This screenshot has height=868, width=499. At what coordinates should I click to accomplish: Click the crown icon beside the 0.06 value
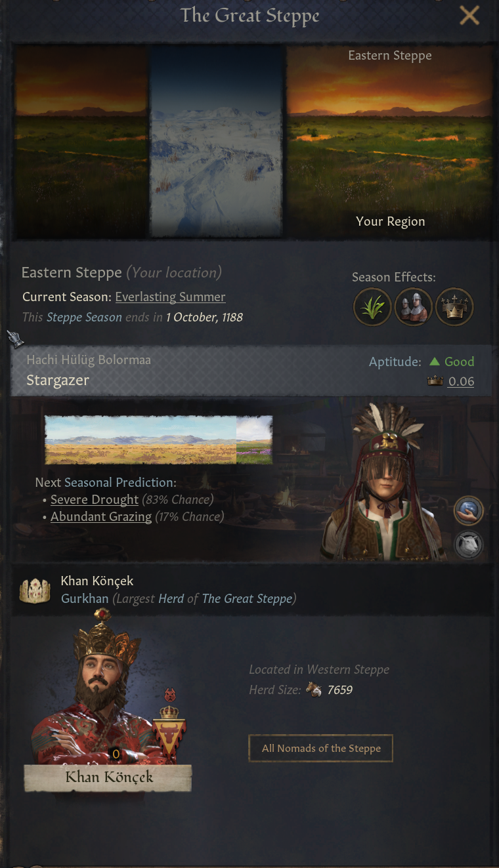pyautogui.click(x=435, y=381)
